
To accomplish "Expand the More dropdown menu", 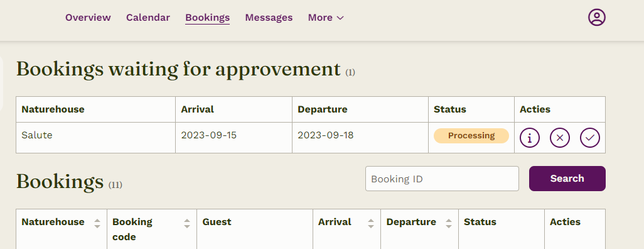I will pyautogui.click(x=326, y=18).
